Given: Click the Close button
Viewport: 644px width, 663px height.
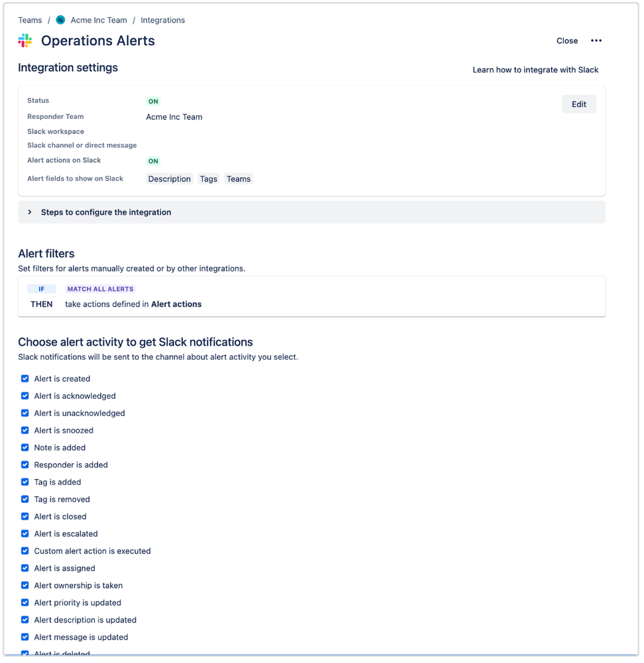Looking at the screenshot, I should [x=567, y=40].
